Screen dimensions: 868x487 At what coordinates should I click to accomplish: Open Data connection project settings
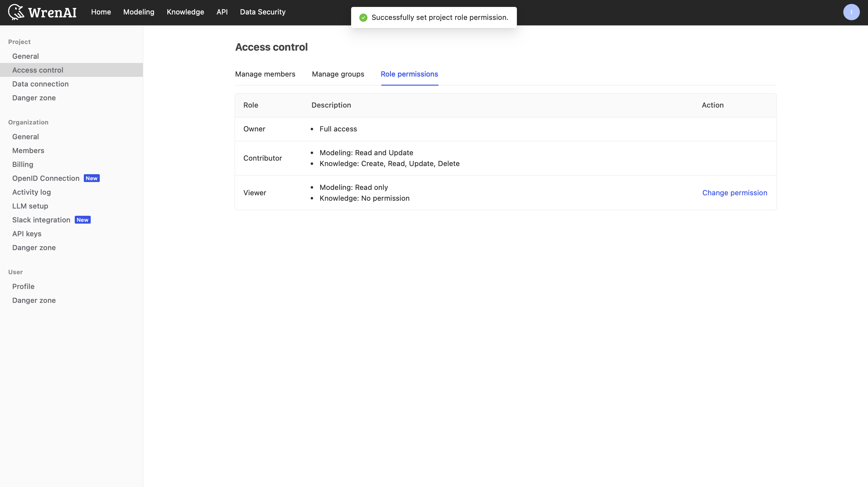tap(40, 84)
